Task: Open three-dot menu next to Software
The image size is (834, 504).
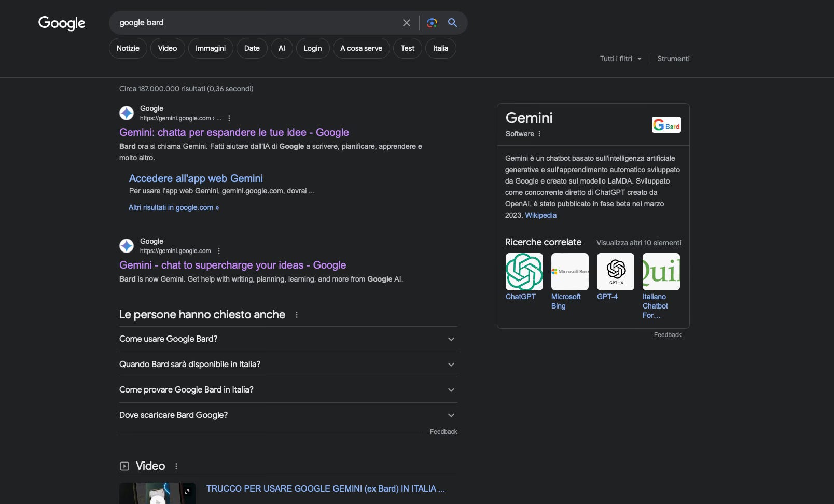Action: [x=539, y=134]
